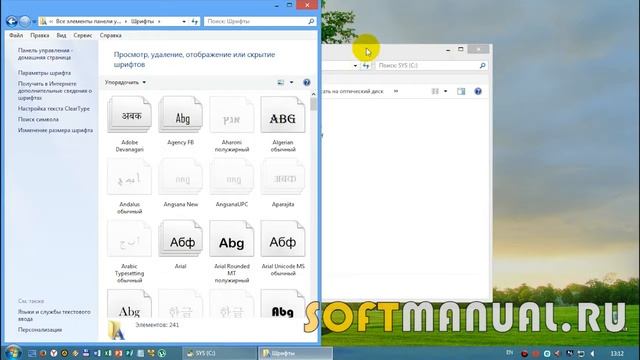Select the Angsana New font family
Screen dimensions: 640x360
[180, 177]
